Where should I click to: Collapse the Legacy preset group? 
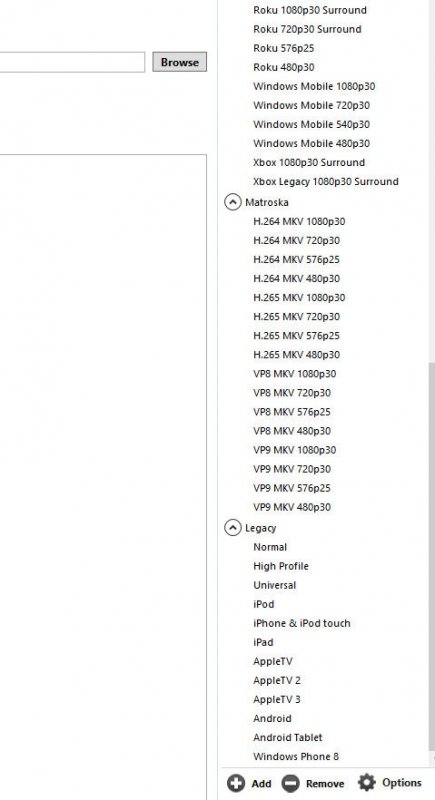[x=233, y=528]
